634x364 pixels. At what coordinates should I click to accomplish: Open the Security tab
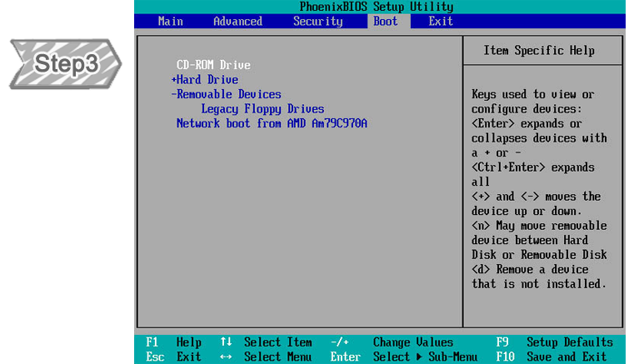coord(317,22)
